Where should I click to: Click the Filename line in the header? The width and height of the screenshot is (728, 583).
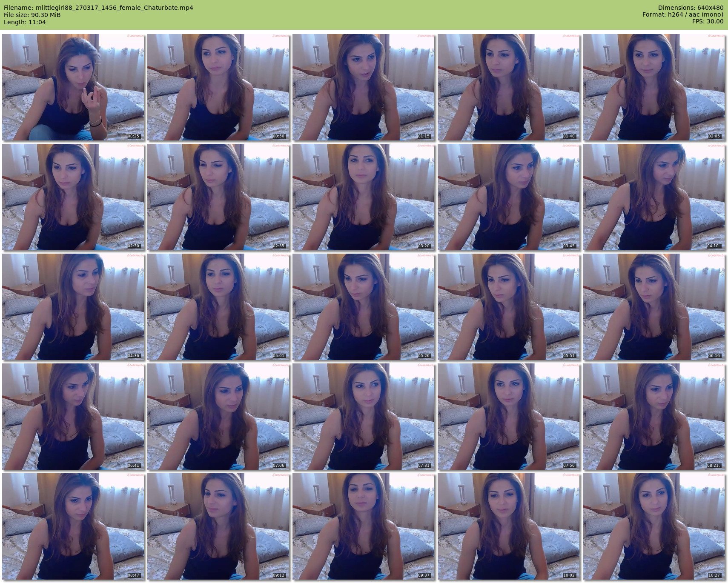[x=98, y=8]
